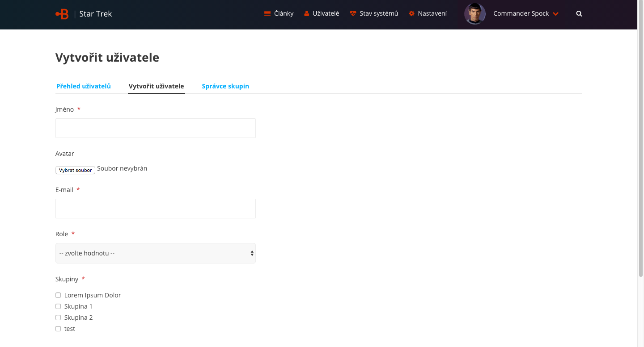The image size is (644, 347).
Task: Focus the Jméno input field
Action: coord(156,128)
